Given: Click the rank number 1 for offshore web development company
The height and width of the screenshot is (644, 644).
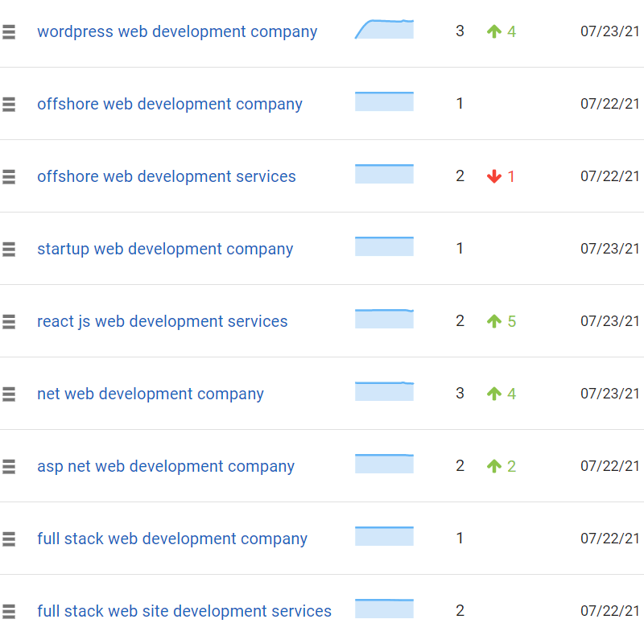Looking at the screenshot, I should 460,104.
